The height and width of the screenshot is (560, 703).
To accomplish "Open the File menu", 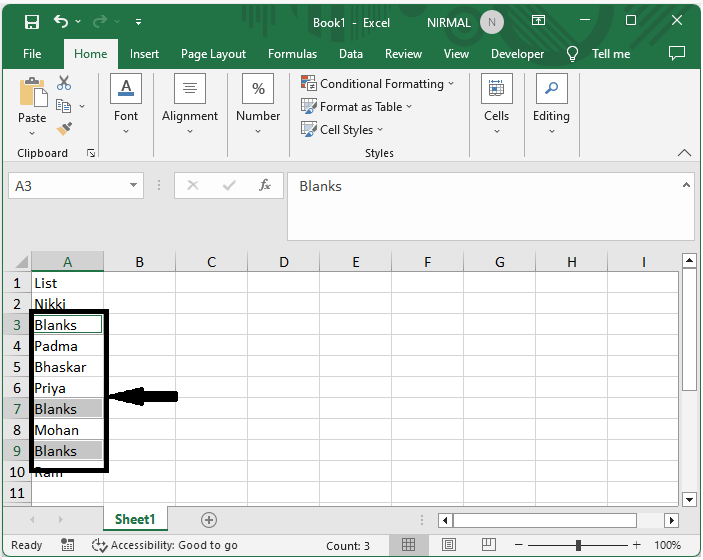I will (x=32, y=54).
